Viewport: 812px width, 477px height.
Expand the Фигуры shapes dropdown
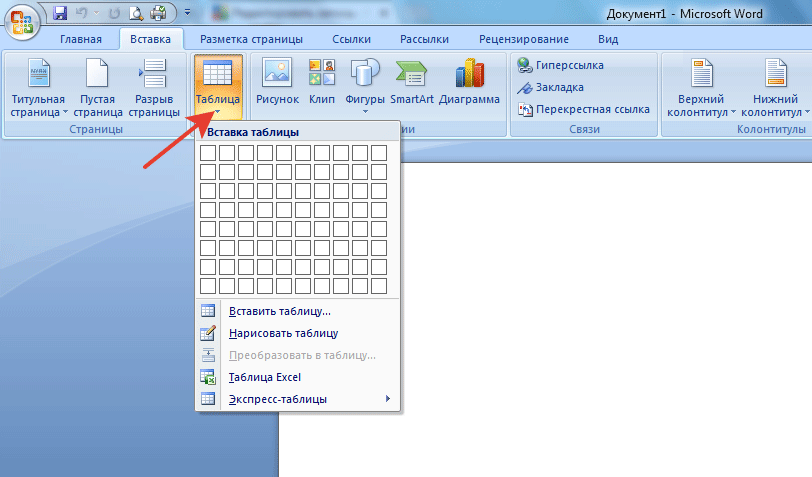[365, 88]
